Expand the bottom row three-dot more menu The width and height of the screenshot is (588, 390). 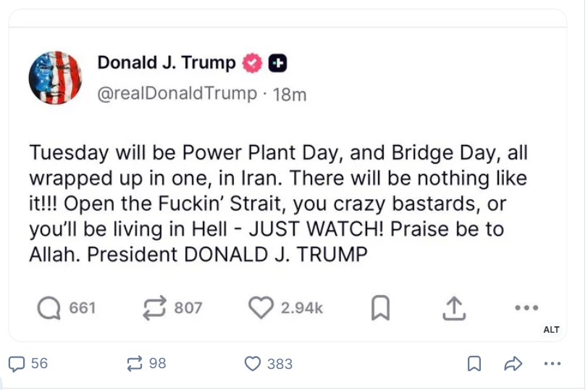tap(553, 364)
